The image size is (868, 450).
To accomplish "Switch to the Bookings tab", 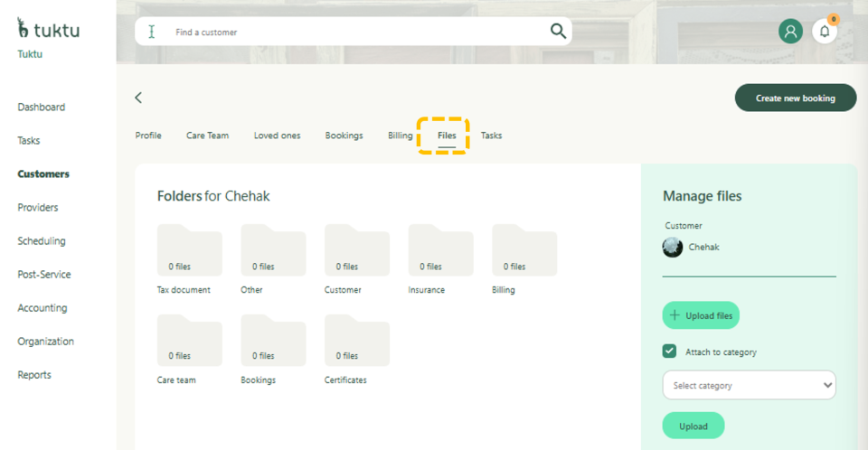I will (344, 136).
